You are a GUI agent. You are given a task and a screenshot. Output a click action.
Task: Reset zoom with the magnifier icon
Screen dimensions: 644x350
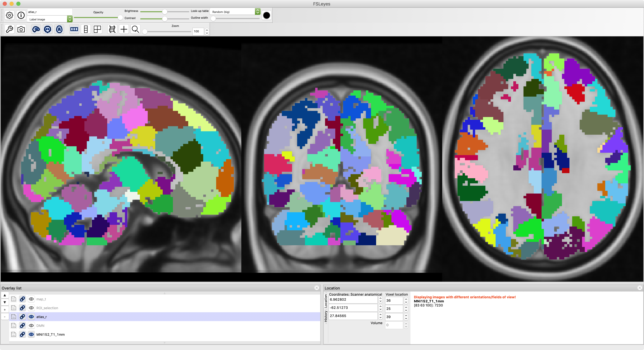point(135,29)
